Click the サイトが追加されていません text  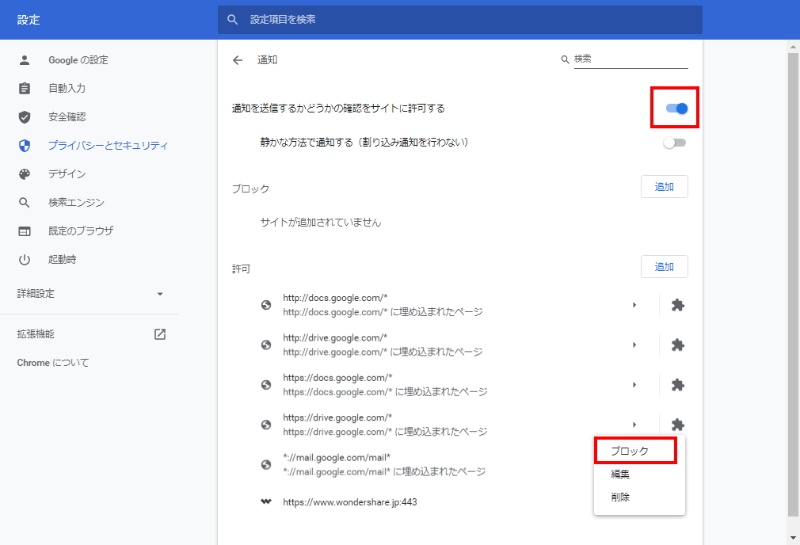(x=320, y=222)
